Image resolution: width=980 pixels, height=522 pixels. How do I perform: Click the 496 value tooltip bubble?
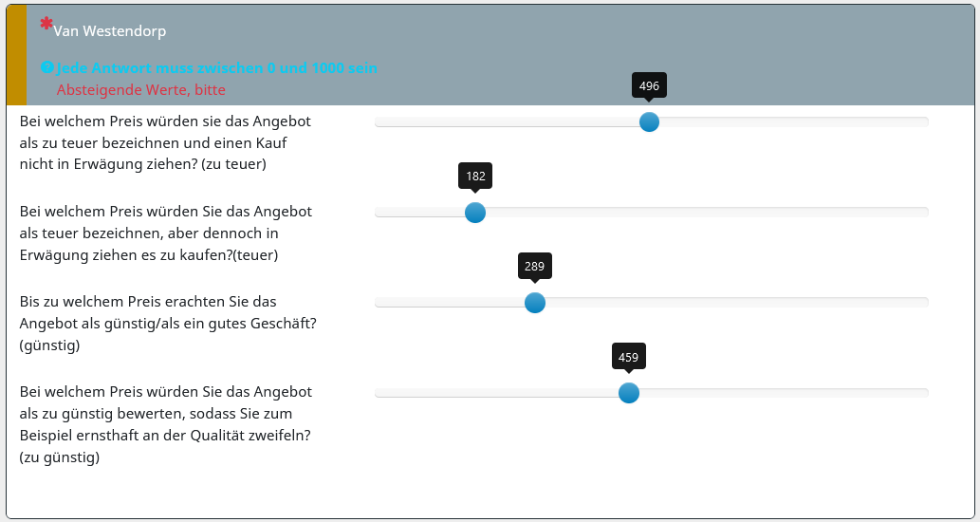click(x=649, y=85)
